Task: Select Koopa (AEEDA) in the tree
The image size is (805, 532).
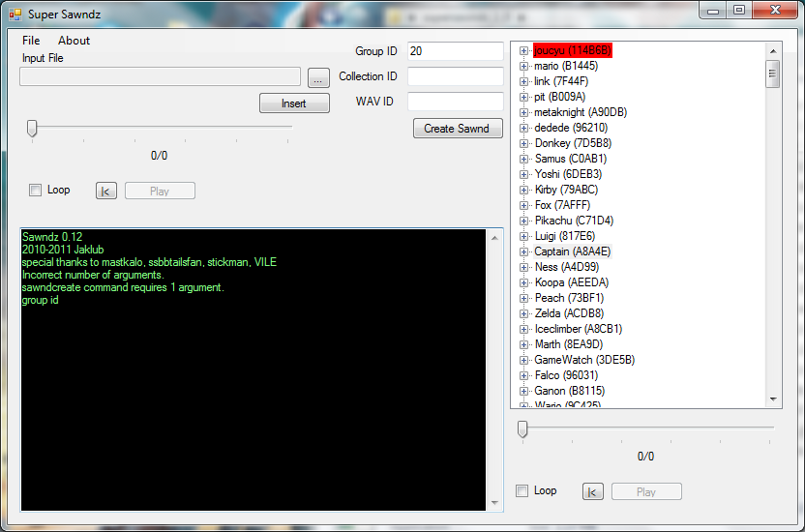Action: 572,282
